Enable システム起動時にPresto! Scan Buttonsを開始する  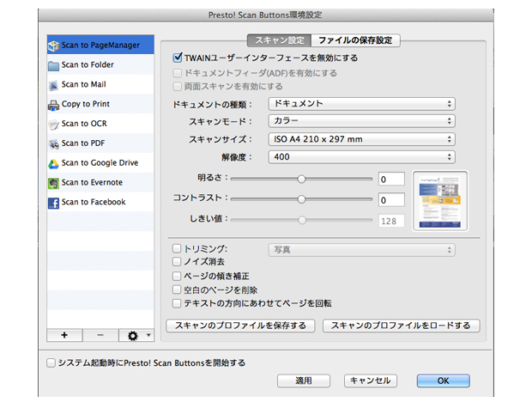(51, 363)
